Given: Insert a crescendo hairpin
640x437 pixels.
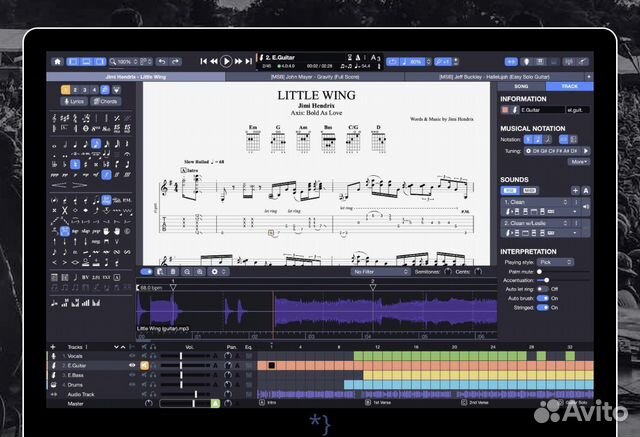Looking at the screenshot, I should point(60,186).
